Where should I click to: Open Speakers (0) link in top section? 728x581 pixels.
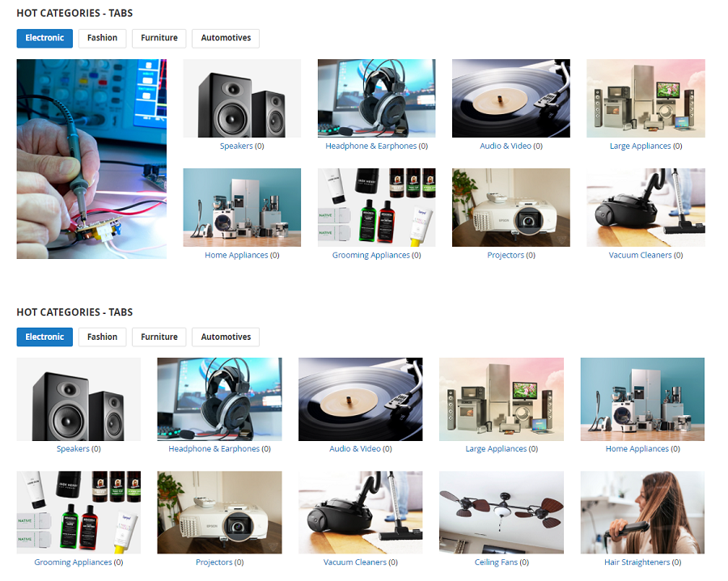tap(242, 146)
